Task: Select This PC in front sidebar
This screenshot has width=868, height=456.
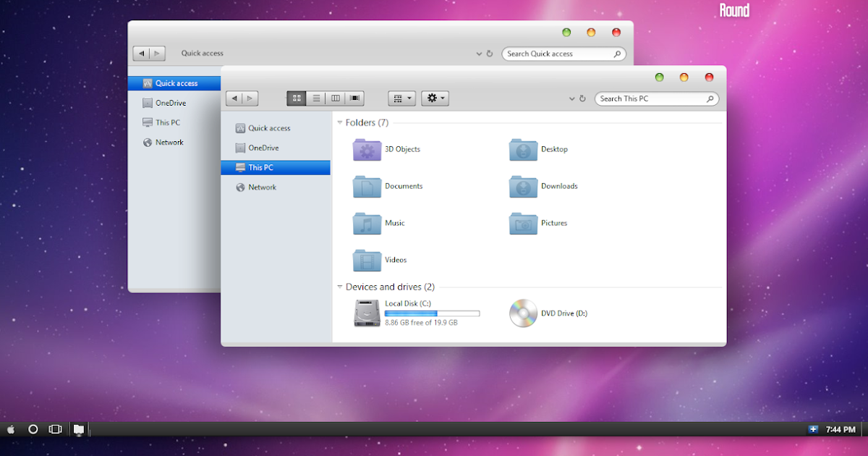Action: [x=276, y=167]
